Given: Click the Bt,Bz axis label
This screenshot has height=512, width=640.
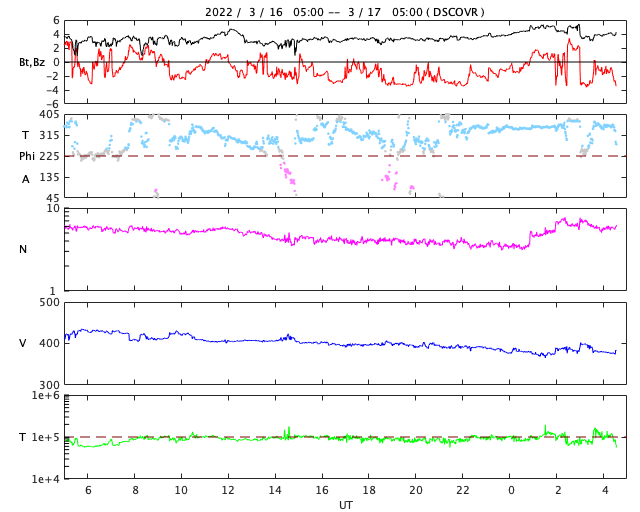Looking at the screenshot, I should (x=32, y=62).
